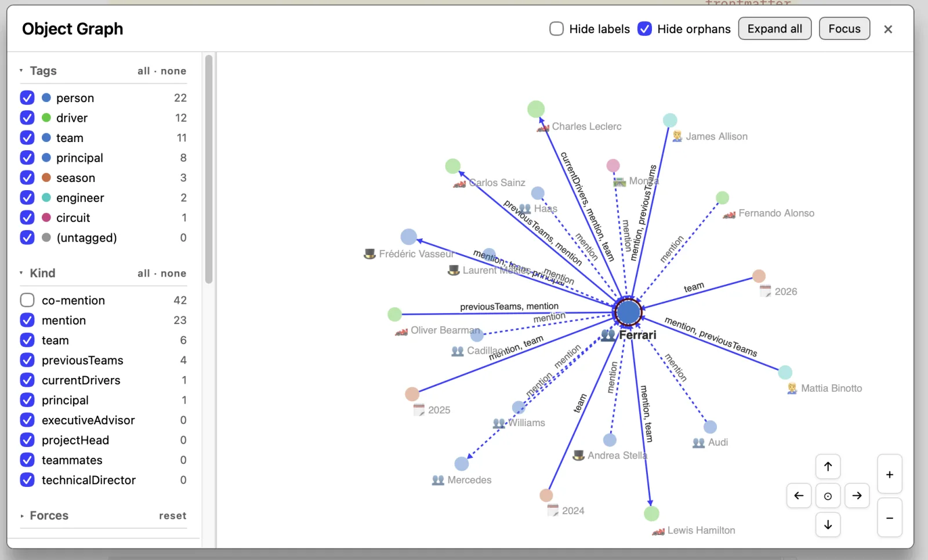This screenshot has width=928, height=560.
Task: Click the Ferrari central node
Action: [x=628, y=312]
